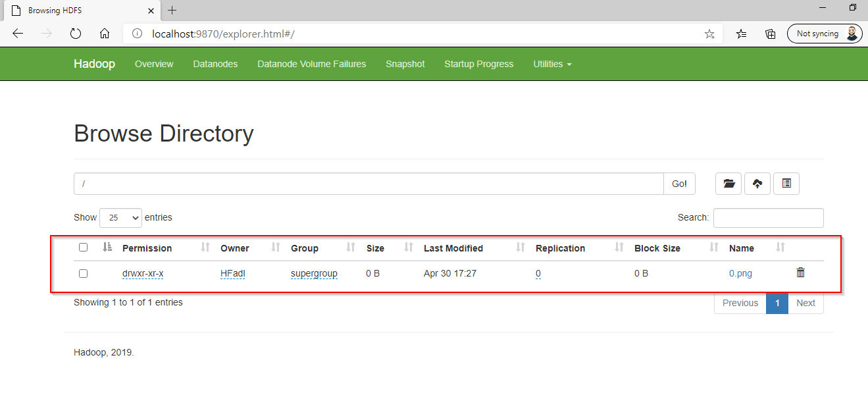Screen dimensions: 868x397
Task: Expand the Utilities menu
Action: [552, 64]
